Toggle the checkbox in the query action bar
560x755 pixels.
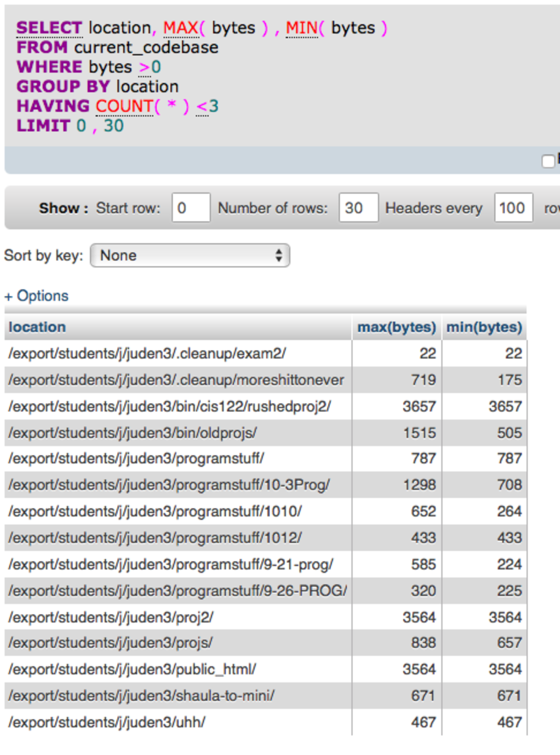(x=548, y=161)
